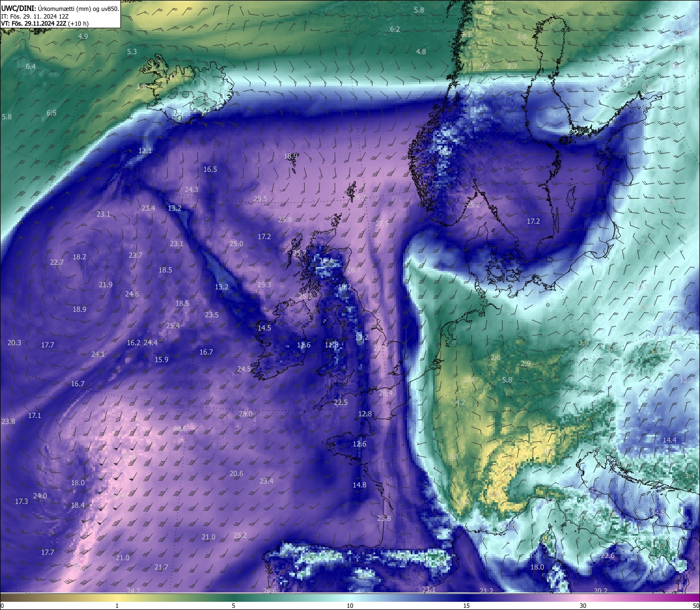The height and width of the screenshot is (610, 700).
Task: Click the map value '17.1' on the map
Action: point(34,416)
